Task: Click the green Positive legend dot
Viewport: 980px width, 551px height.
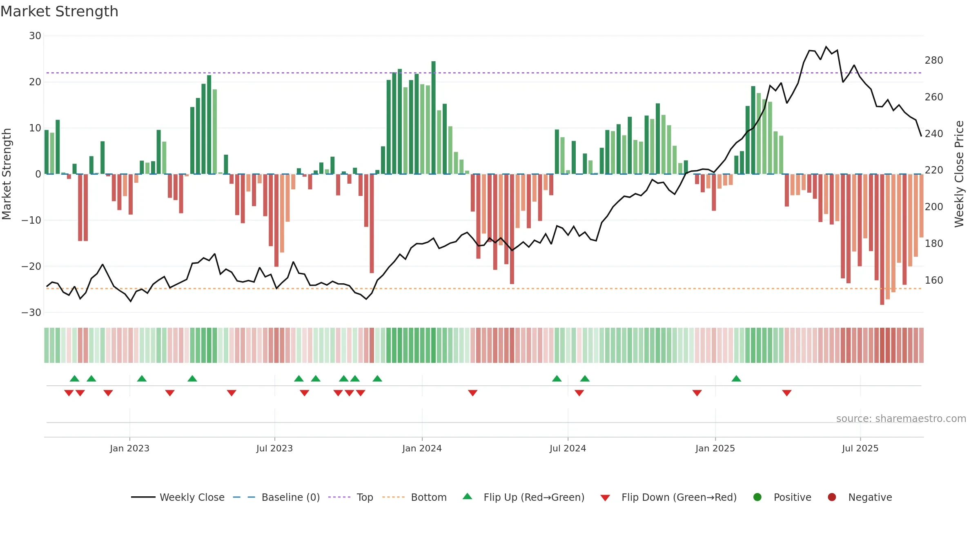Action: (757, 497)
